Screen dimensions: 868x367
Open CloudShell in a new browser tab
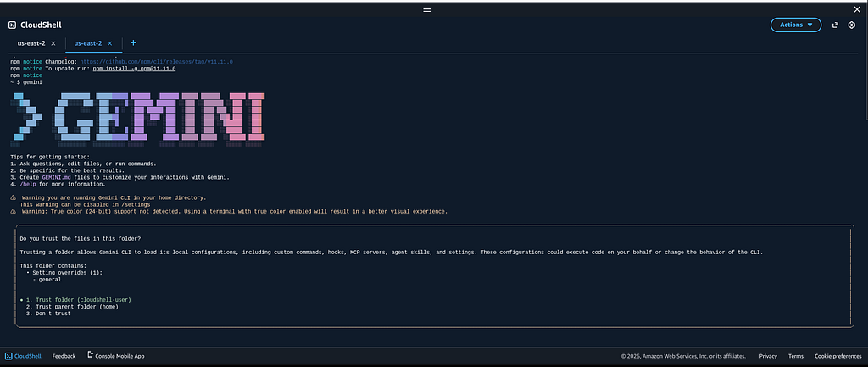pos(835,25)
